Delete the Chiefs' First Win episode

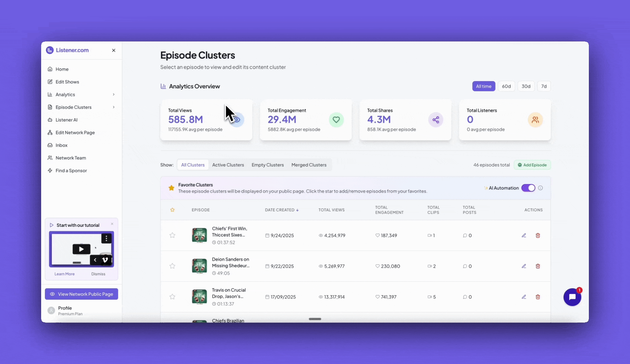click(538, 235)
